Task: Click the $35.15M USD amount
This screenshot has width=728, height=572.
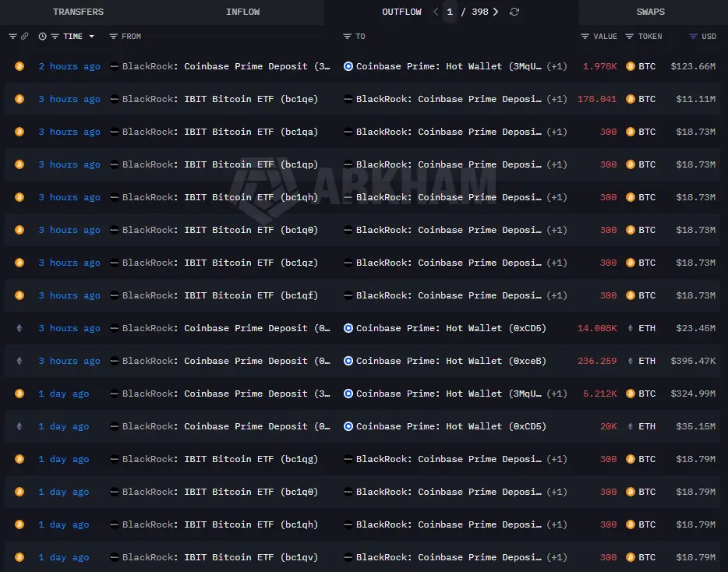Action: point(695,426)
